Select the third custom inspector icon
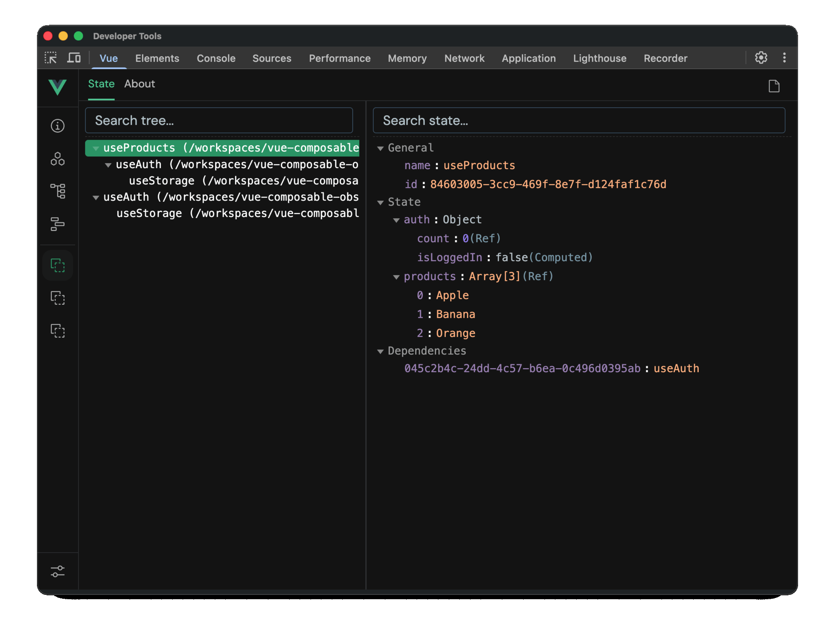The height and width of the screenshot is (644, 835). 57,331
